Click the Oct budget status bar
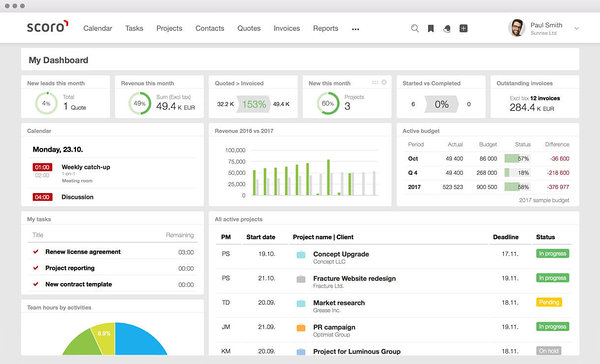 pyautogui.click(x=517, y=158)
